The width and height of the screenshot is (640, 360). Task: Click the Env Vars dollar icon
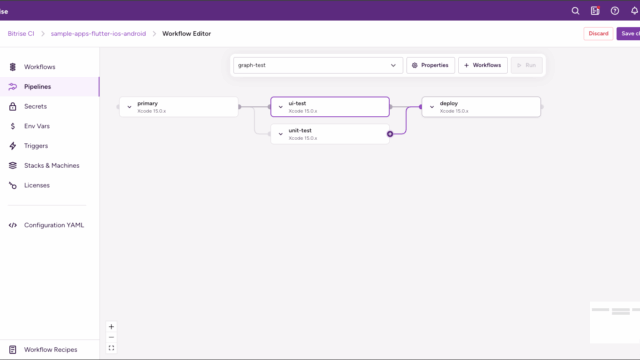point(13,126)
